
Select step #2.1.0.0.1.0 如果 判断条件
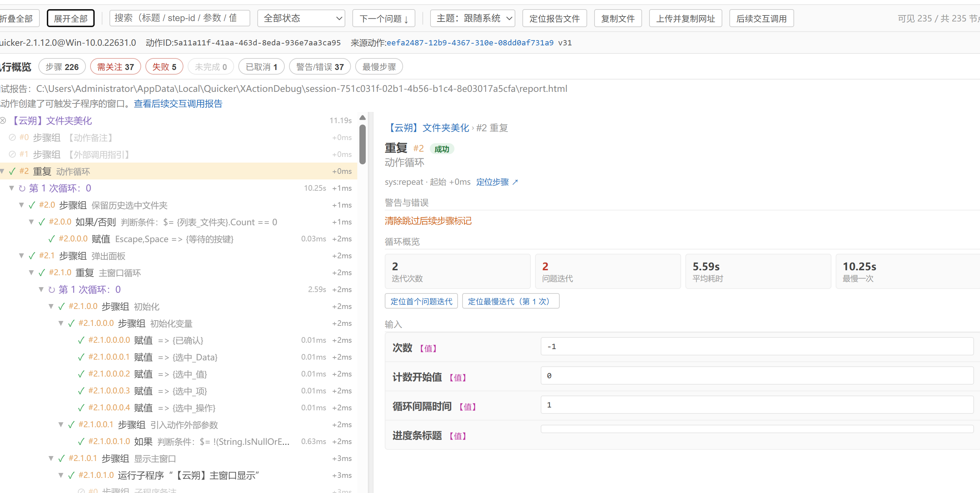[x=179, y=441]
